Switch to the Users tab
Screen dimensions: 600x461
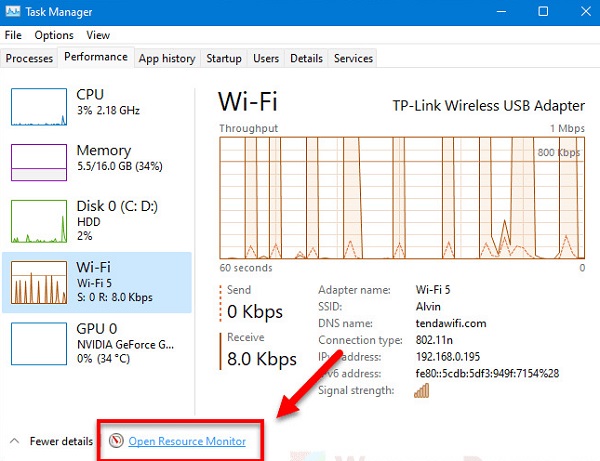click(266, 58)
